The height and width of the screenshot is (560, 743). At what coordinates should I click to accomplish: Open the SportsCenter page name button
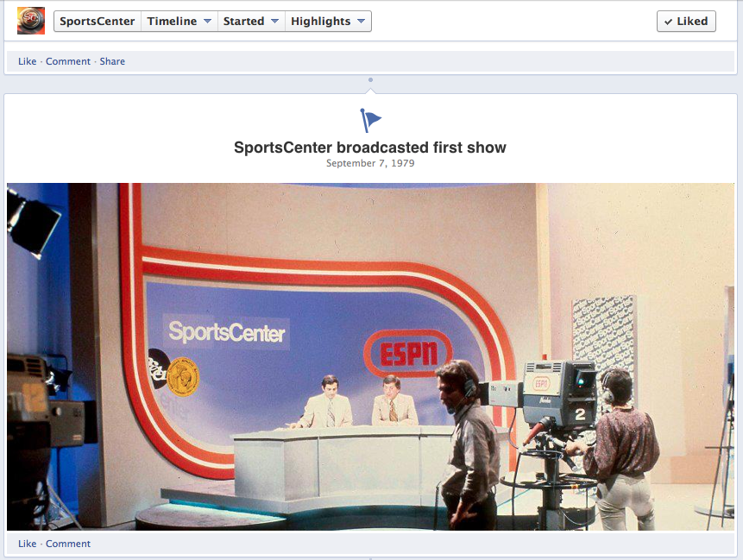coord(98,22)
